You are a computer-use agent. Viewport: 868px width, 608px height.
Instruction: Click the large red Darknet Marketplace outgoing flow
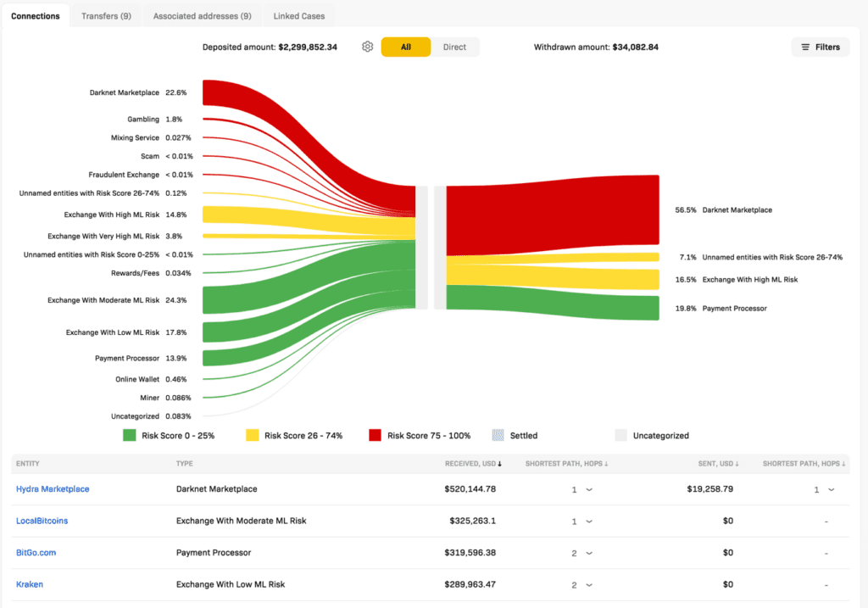(552, 210)
